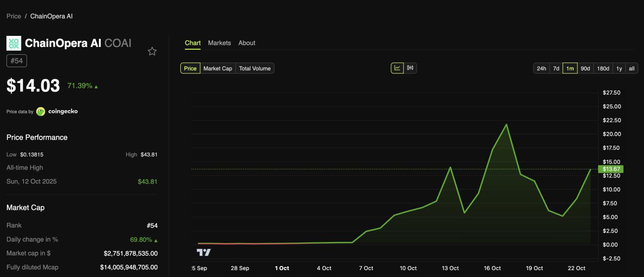Set time range to 7d
The width and height of the screenshot is (644, 277).
click(556, 68)
